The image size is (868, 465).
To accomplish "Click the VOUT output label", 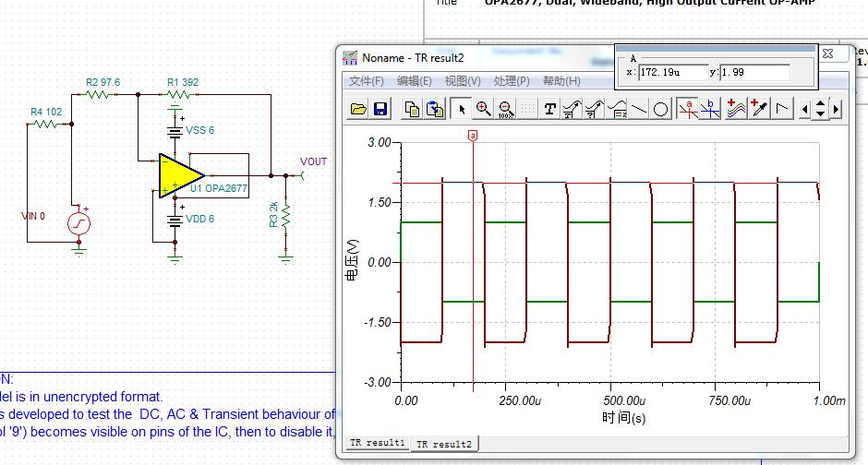I will coord(313,161).
